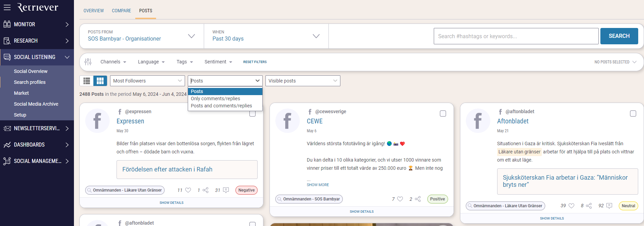This screenshot has width=644, height=226.
Task: Click the share icon on Aftonbladet post
Action: click(589, 206)
